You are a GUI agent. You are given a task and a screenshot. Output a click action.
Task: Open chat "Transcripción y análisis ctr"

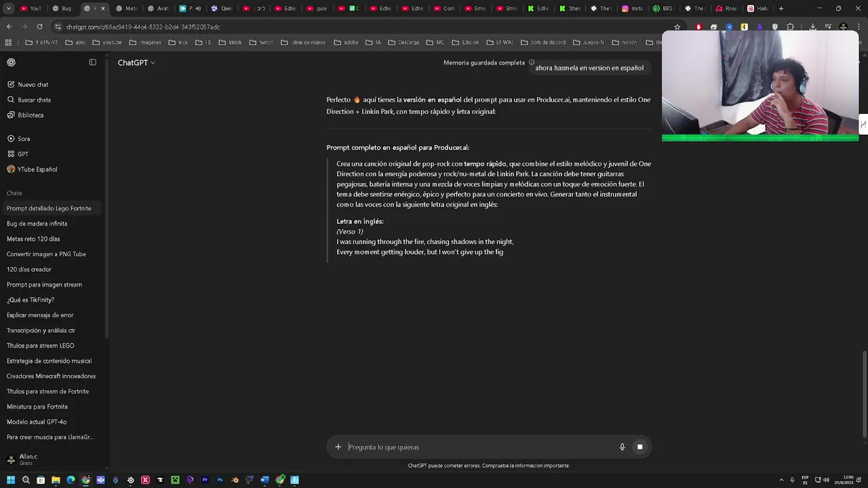point(52,330)
